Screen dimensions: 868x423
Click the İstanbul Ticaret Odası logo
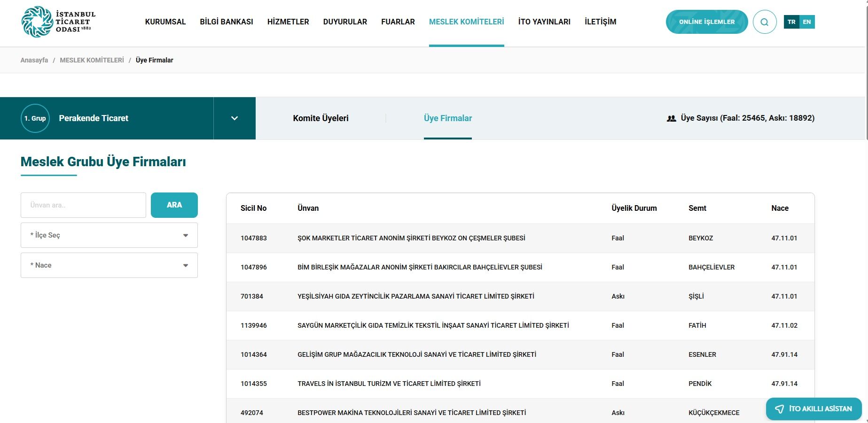point(58,22)
